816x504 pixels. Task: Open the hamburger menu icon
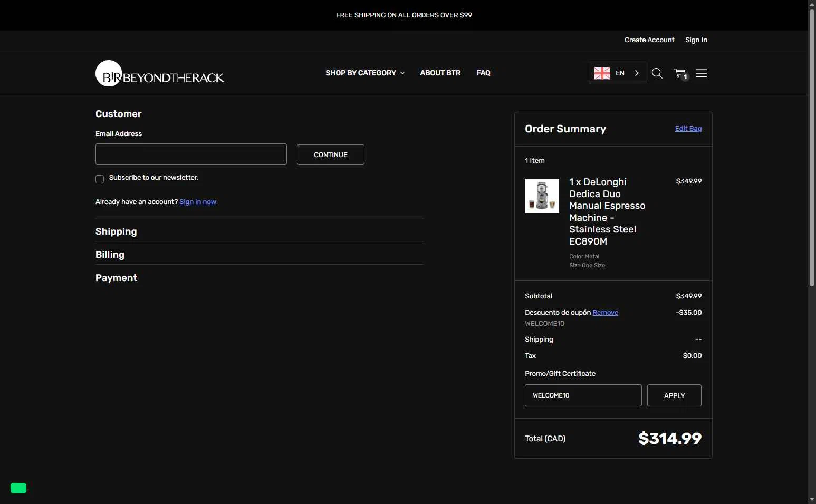(x=702, y=73)
